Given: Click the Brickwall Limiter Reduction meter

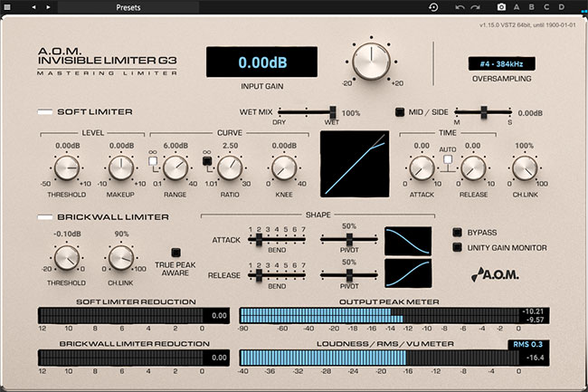Looking at the screenshot, I should tap(134, 358).
